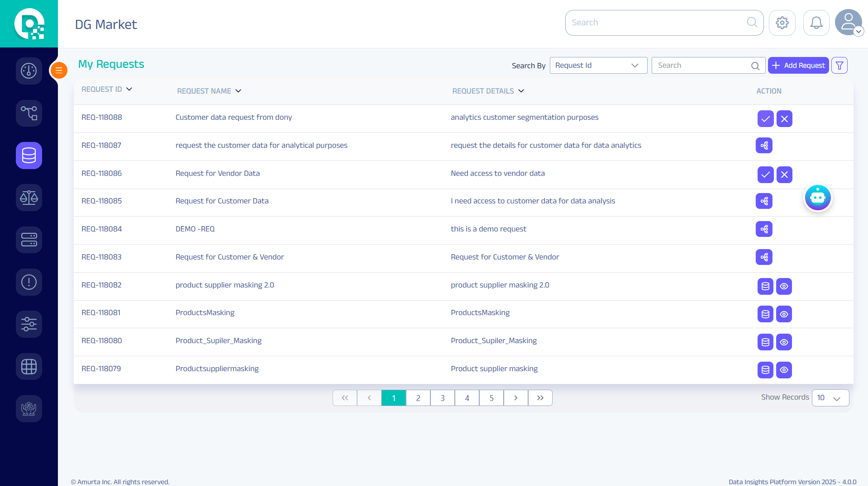The height and width of the screenshot is (486, 868).
Task: Open the dashboard gauge icon in sidebar
Action: pos(29,71)
